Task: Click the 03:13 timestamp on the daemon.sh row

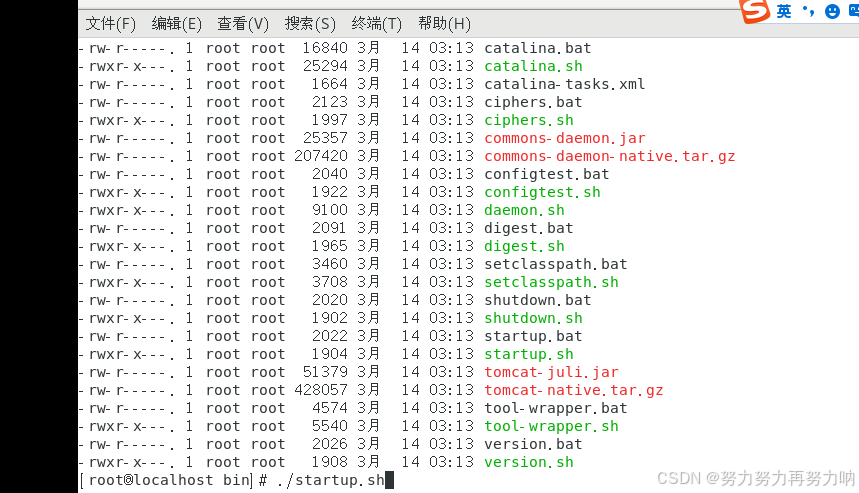Action: [x=451, y=210]
